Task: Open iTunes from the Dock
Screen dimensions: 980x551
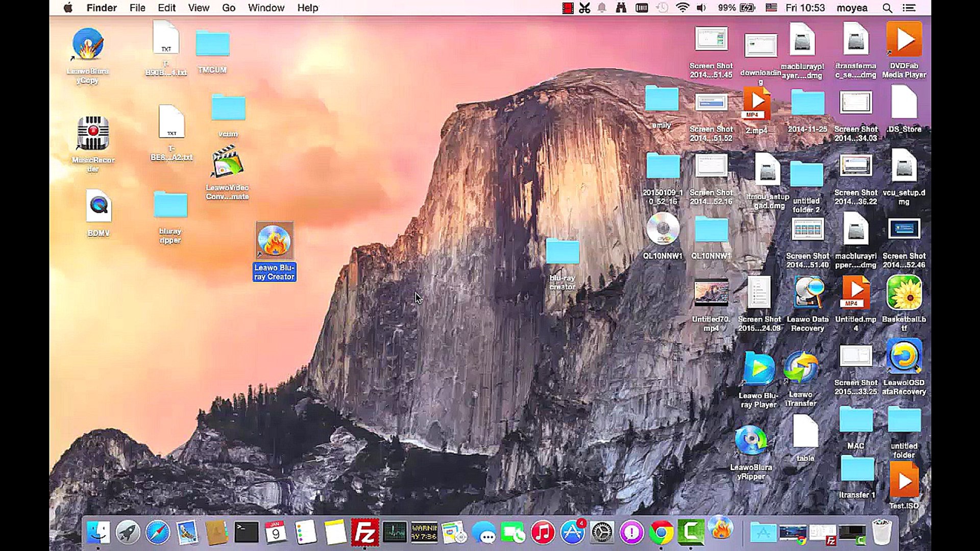Action: click(x=543, y=533)
